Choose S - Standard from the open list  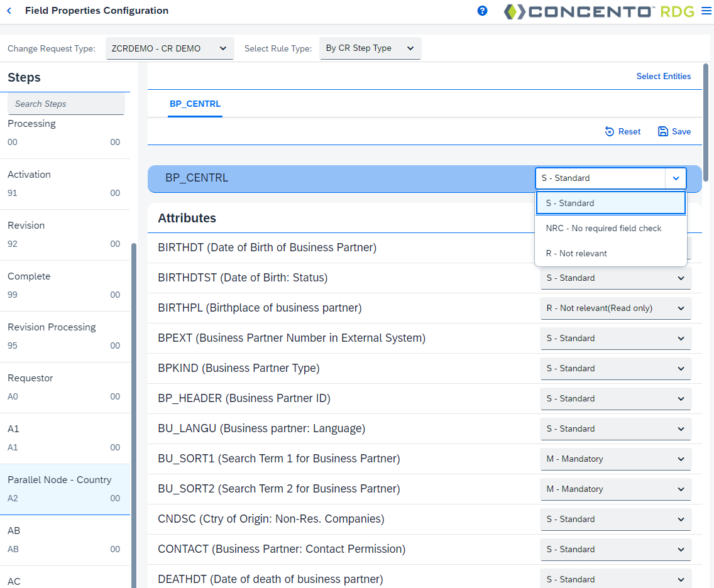pos(611,203)
